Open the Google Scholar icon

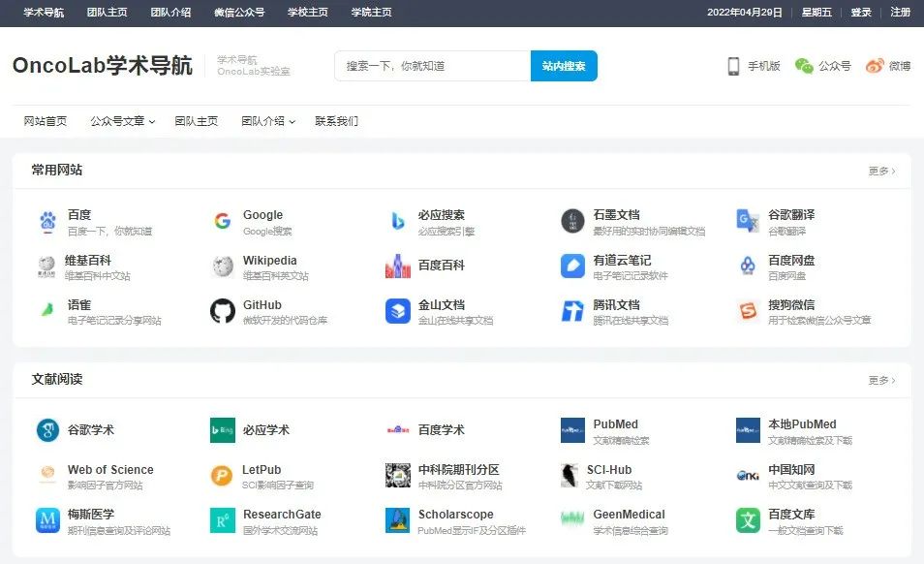(x=47, y=430)
